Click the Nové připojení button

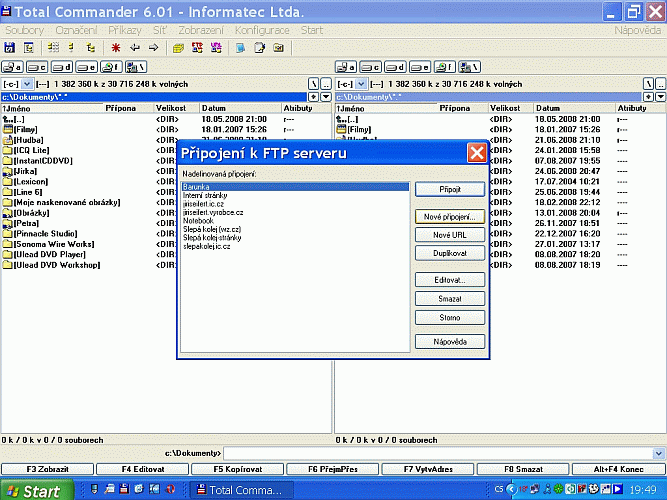(x=450, y=216)
